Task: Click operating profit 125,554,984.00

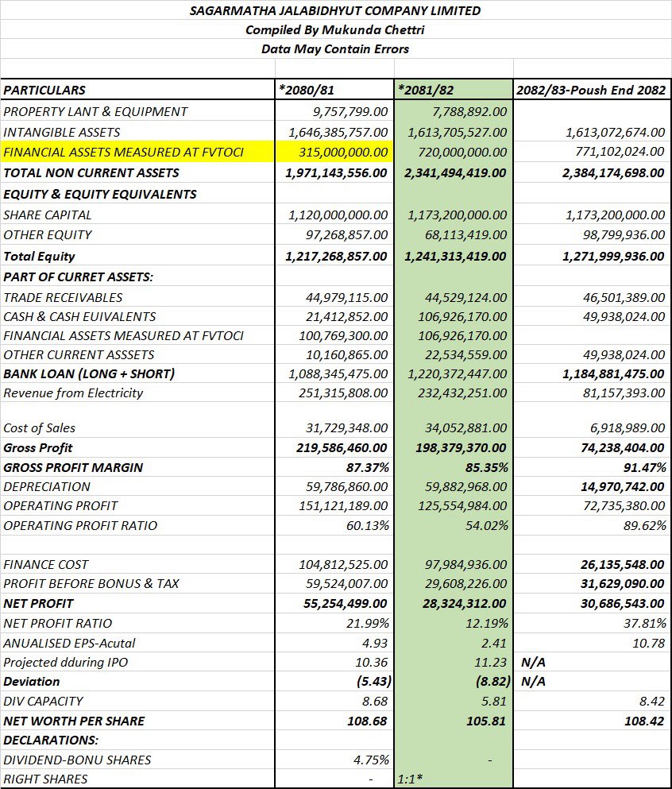Action: tap(463, 505)
